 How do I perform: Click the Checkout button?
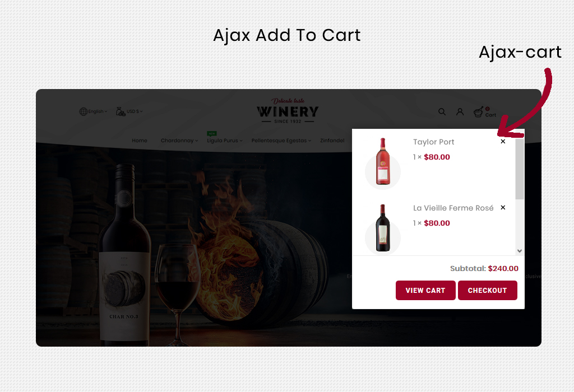pyautogui.click(x=487, y=290)
